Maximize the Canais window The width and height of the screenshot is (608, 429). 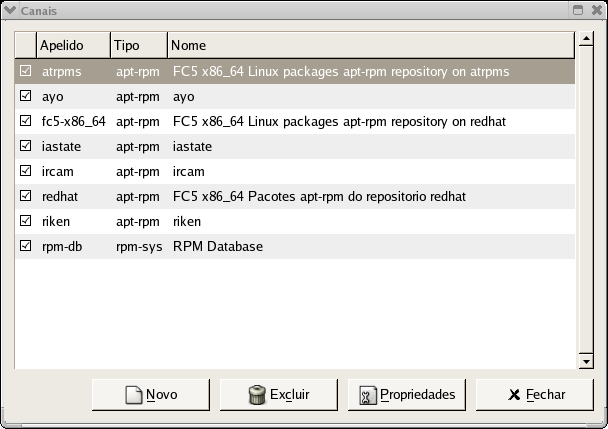pos(578,9)
